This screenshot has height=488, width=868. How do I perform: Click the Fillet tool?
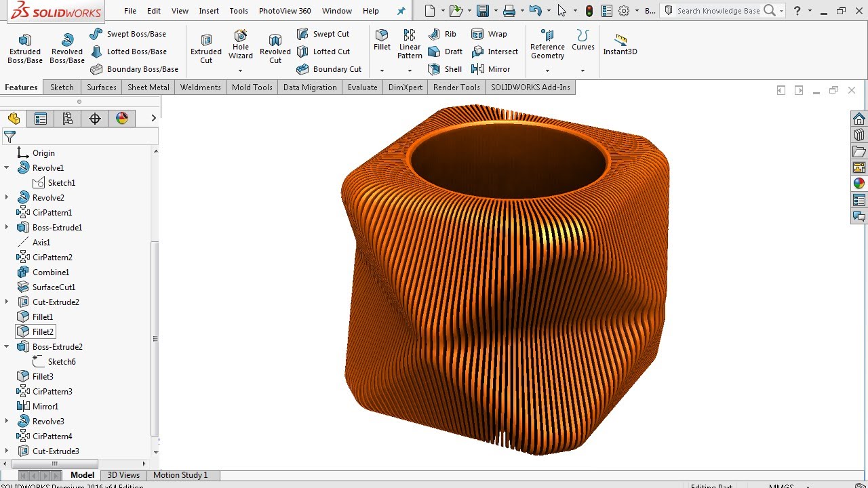point(382,41)
